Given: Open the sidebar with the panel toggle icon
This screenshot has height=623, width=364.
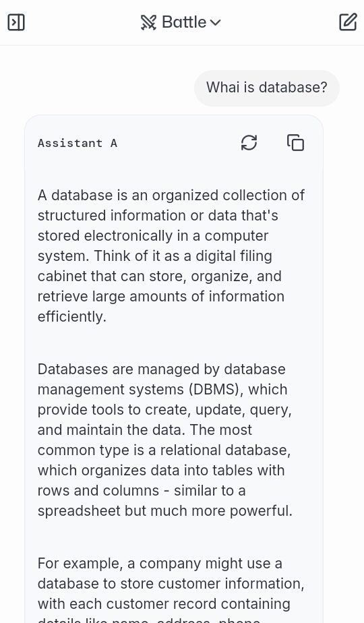Looking at the screenshot, I should tap(16, 22).
